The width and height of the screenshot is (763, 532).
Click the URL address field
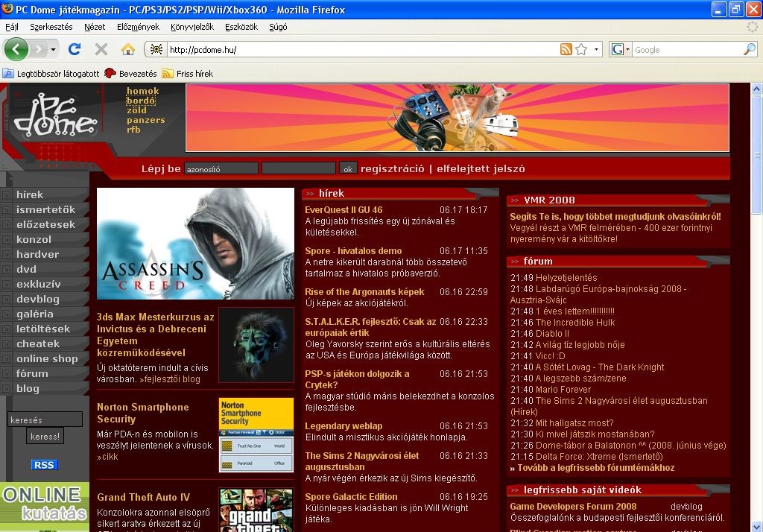[363, 50]
